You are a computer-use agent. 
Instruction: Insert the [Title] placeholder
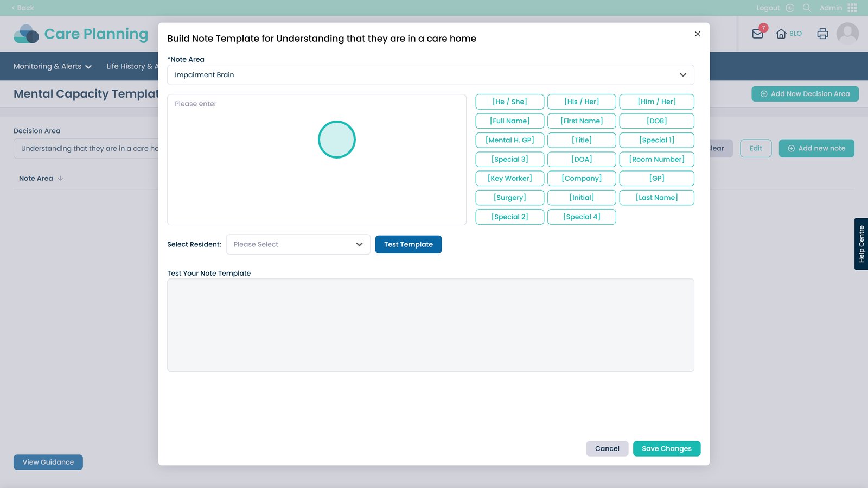(582, 140)
